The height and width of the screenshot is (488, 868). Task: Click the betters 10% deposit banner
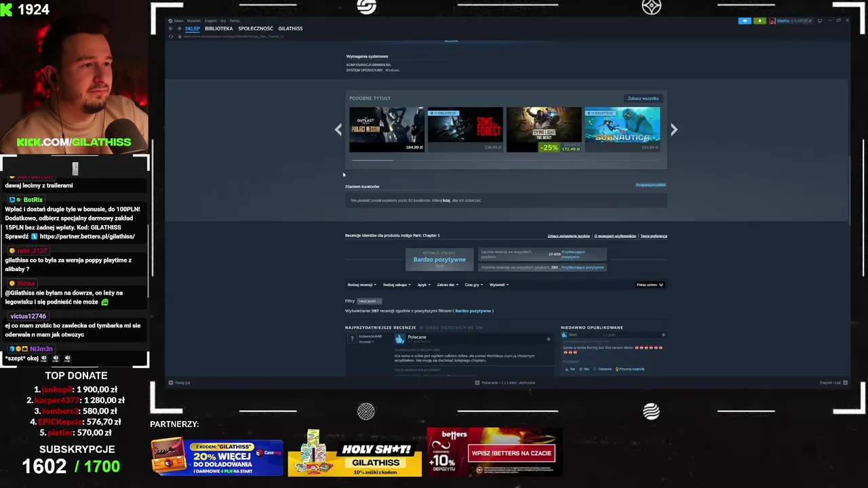tap(494, 451)
